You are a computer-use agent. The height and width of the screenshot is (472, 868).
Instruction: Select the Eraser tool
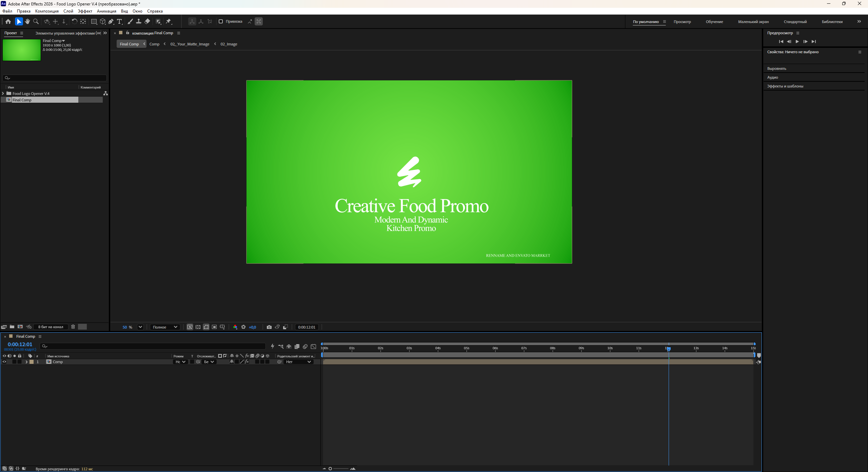tap(147, 21)
